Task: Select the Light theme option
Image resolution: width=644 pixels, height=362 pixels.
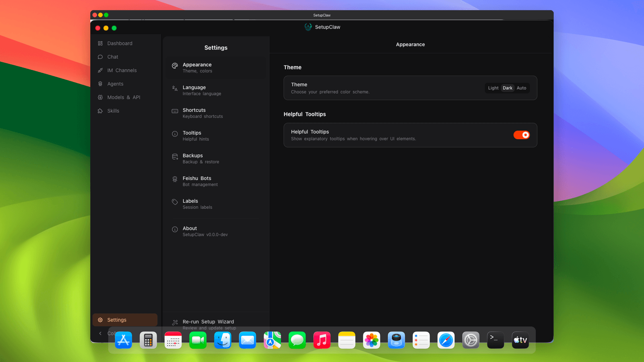Action: point(493,88)
